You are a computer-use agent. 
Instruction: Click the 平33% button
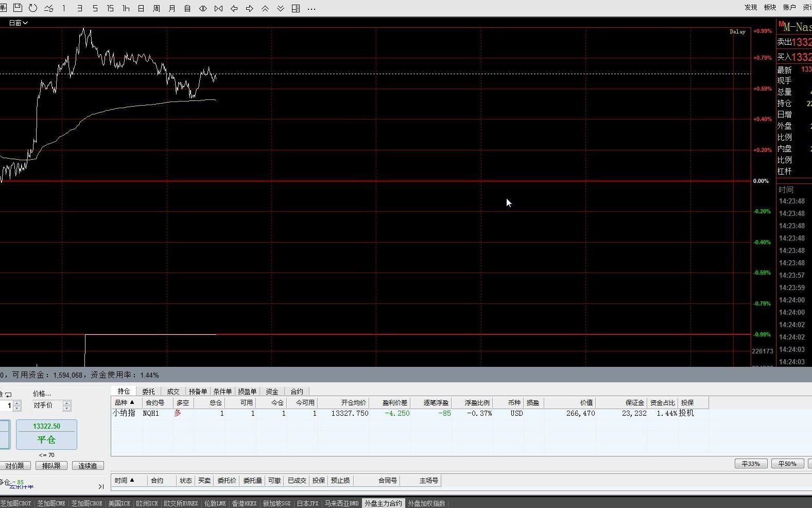pos(751,464)
